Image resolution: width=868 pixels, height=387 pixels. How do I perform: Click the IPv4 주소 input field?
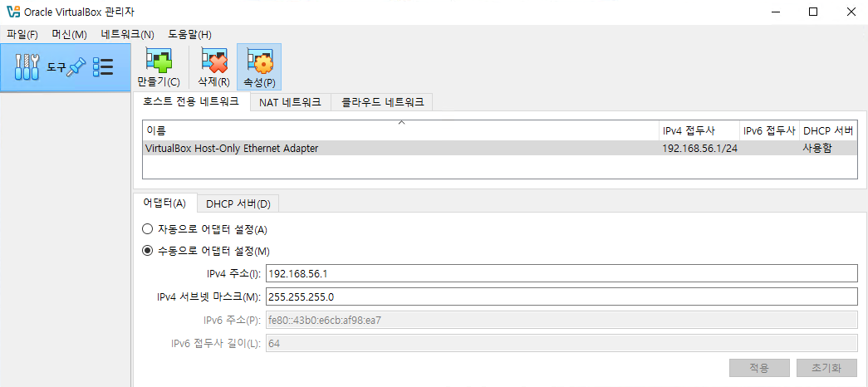[x=562, y=273]
